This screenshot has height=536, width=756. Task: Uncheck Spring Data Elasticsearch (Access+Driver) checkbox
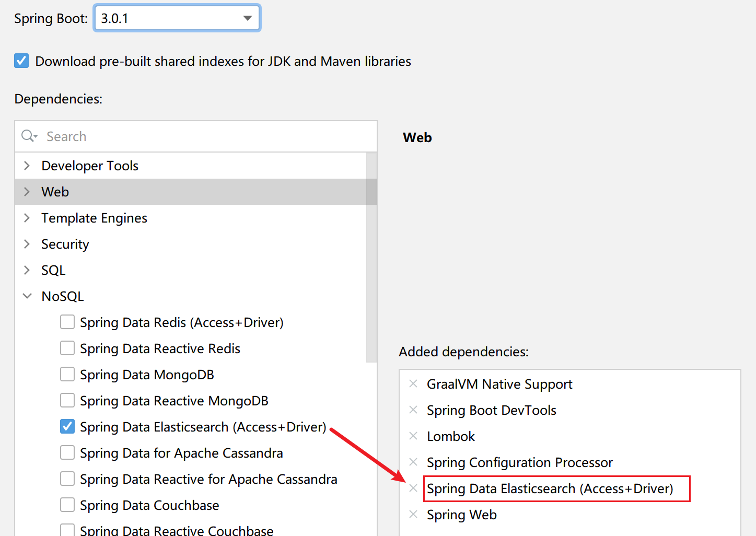point(67,427)
